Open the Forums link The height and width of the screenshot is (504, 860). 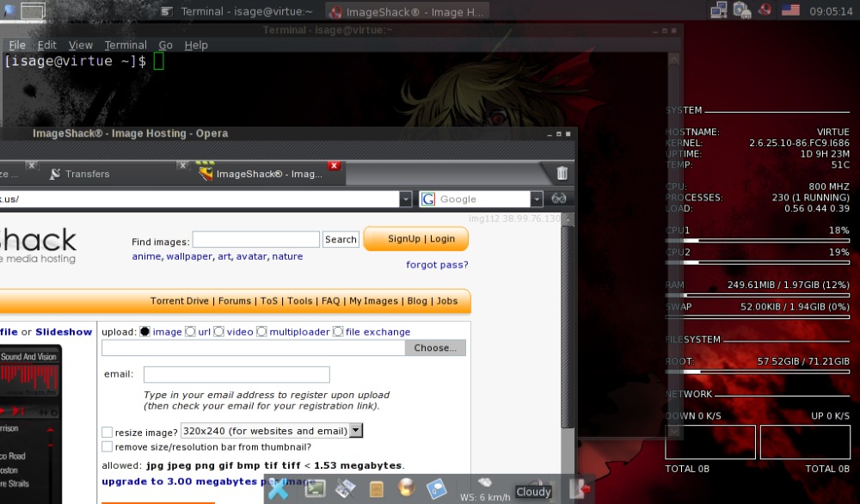coord(234,300)
